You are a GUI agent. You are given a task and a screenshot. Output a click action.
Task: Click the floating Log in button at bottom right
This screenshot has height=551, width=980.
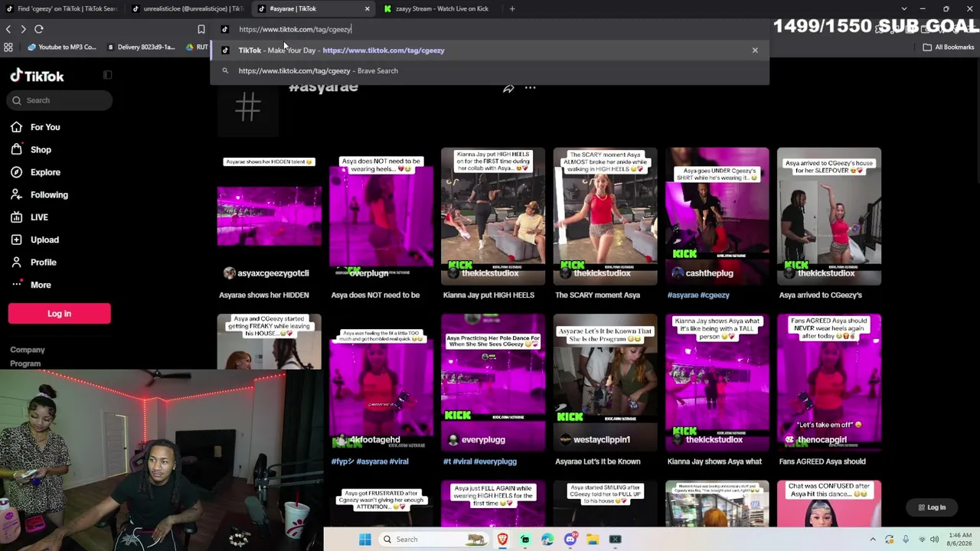click(931, 507)
